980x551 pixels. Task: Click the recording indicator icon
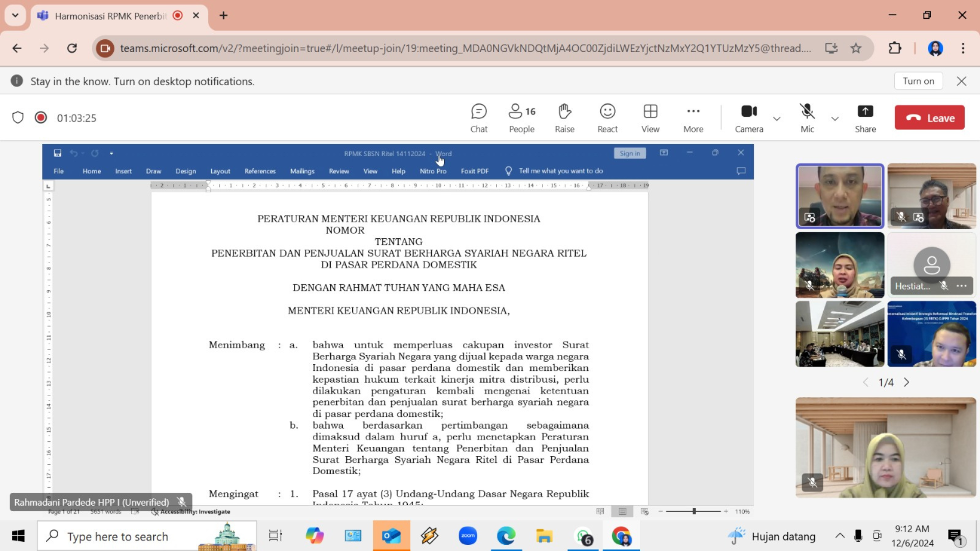[x=41, y=118]
